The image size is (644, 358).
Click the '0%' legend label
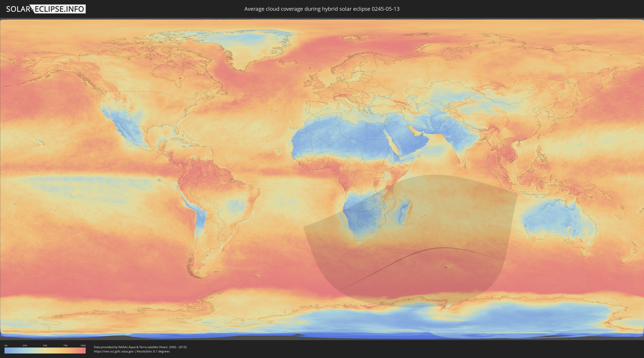point(6,345)
